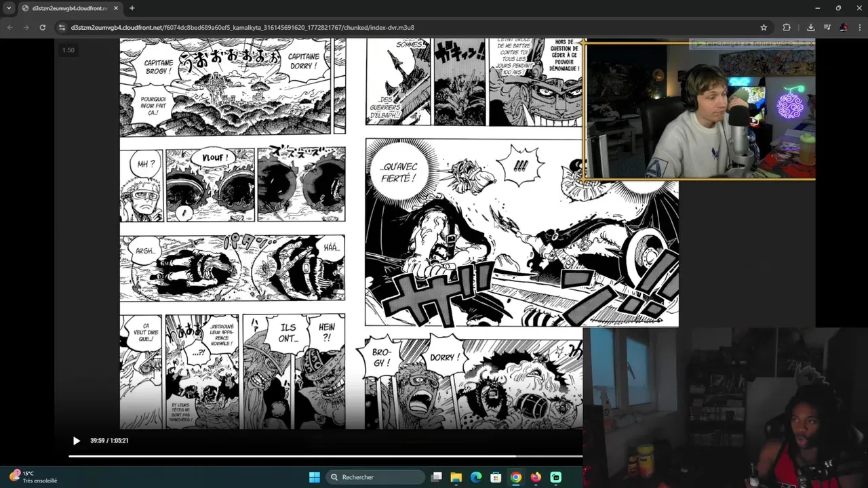Close the cloudfront.net tab
Screen dimensions: 868x488
tap(115, 8)
